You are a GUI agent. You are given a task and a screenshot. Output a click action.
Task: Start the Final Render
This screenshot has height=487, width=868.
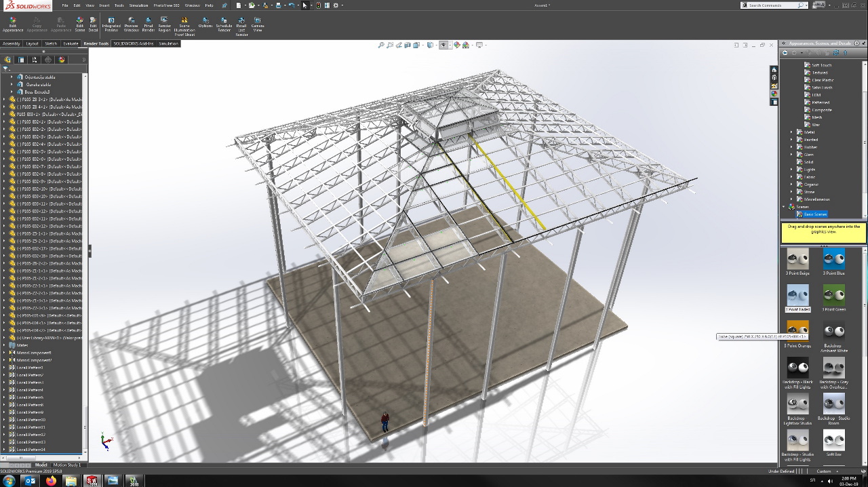click(148, 24)
